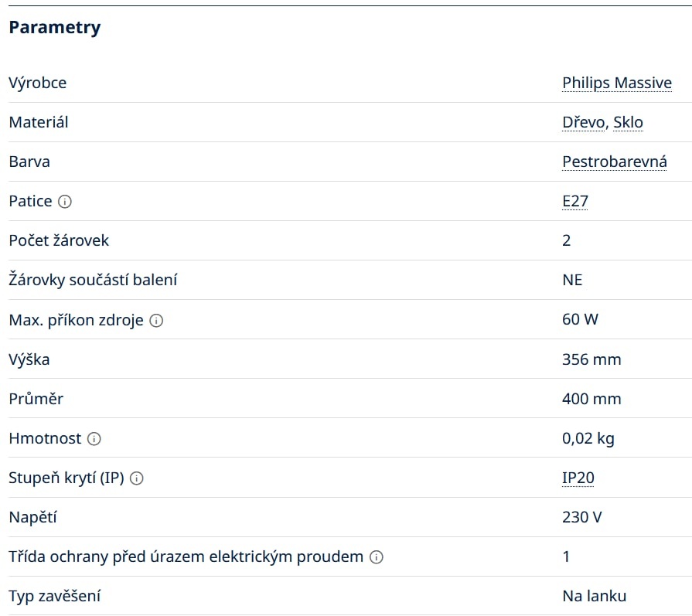Open info icon beside Max. příkon zdroje
This screenshot has height=616, width=692.
coord(156,320)
